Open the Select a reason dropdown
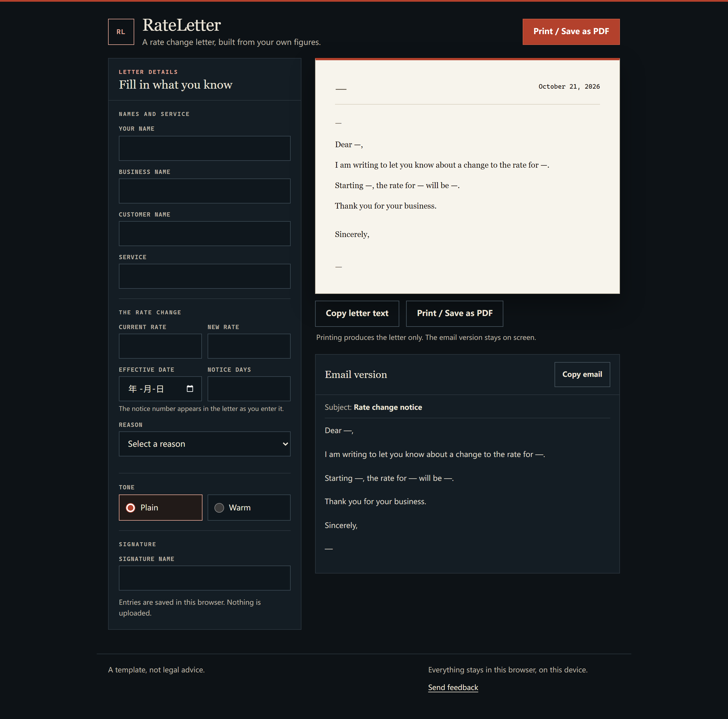This screenshot has height=719, width=728. (205, 444)
